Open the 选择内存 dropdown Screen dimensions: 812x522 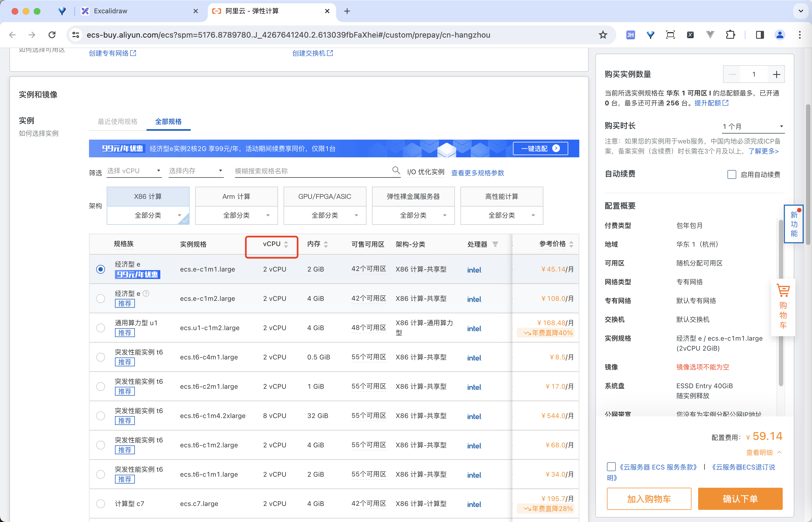[x=196, y=171]
